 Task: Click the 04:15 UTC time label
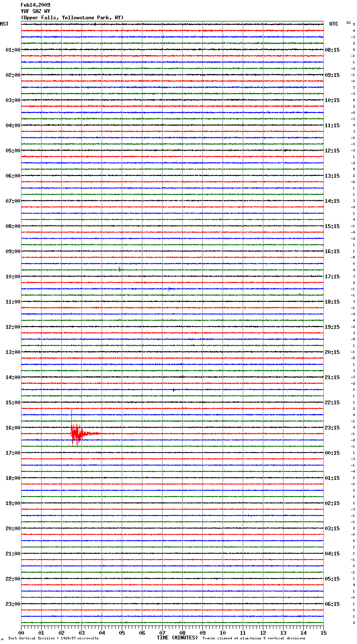pyautogui.click(x=332, y=554)
